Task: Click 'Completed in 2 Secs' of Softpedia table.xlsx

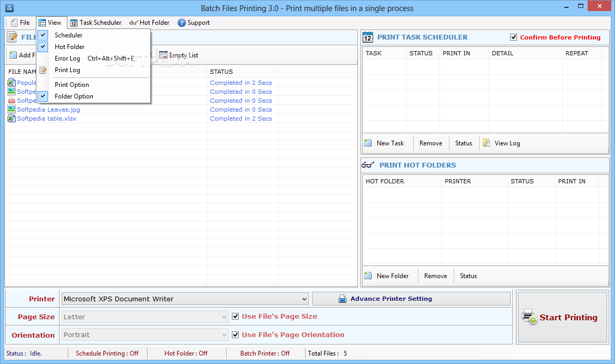Action: point(241,119)
